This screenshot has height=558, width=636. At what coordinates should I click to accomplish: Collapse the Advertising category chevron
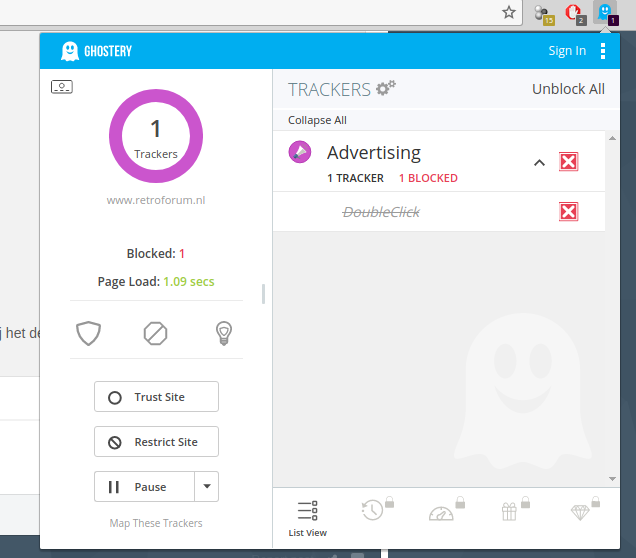(x=539, y=163)
